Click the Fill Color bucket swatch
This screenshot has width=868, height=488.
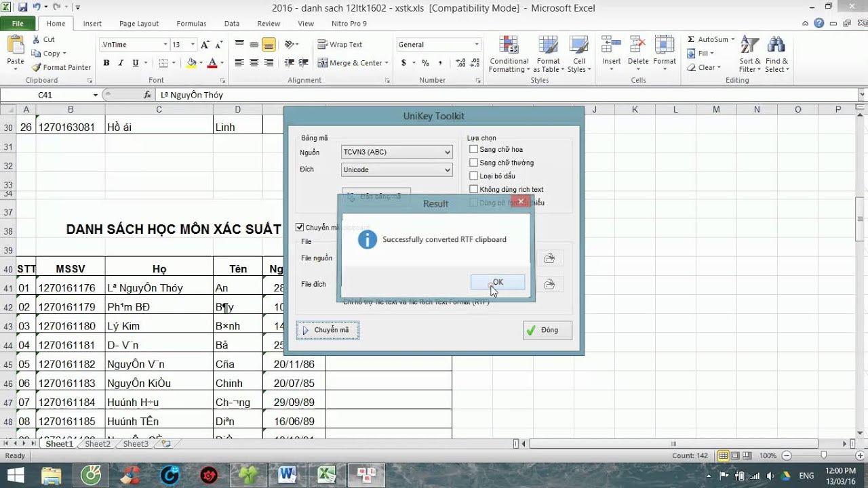tap(191, 63)
